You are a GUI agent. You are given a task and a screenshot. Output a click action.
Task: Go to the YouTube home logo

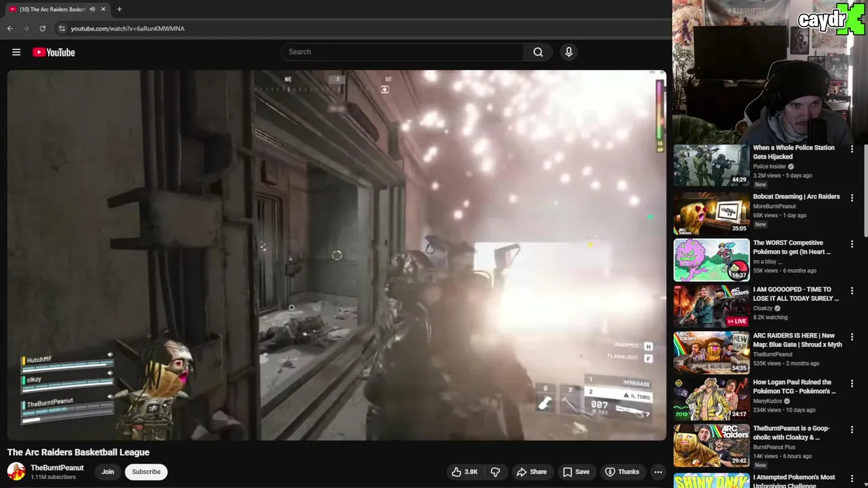pos(54,52)
